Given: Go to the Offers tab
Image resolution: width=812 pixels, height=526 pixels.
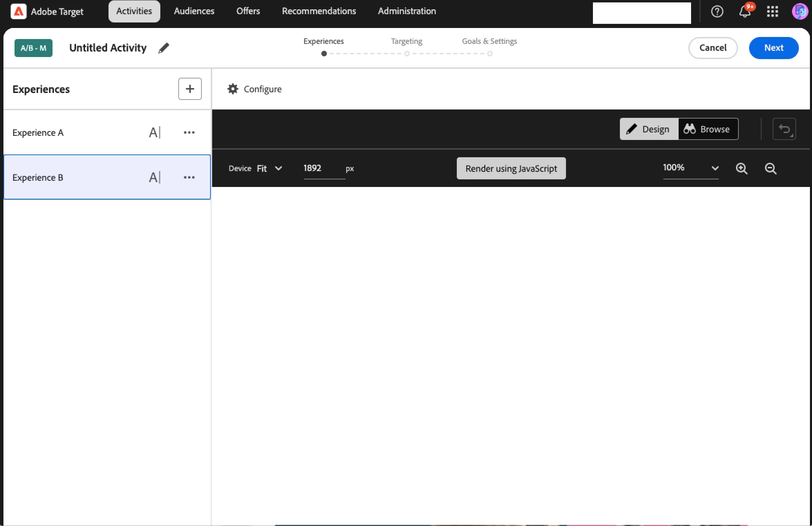Looking at the screenshot, I should click(248, 11).
